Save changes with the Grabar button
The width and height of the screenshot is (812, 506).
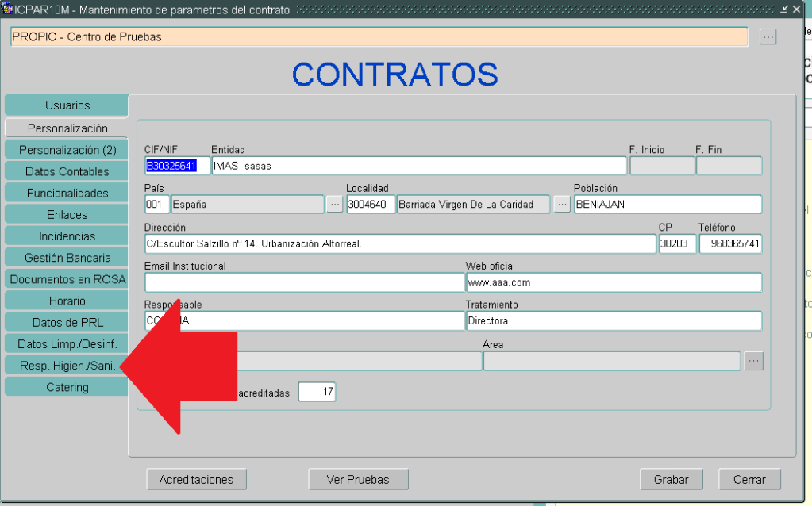click(x=672, y=479)
